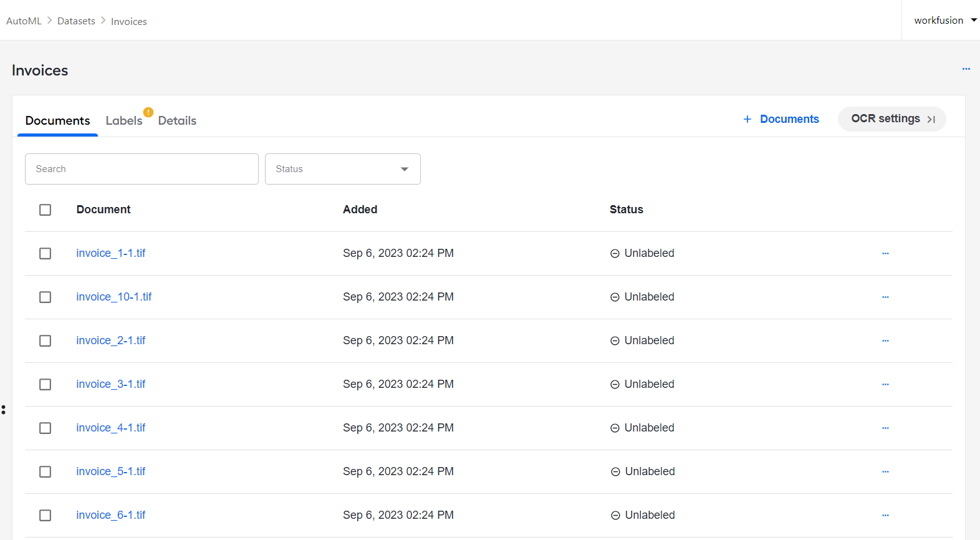Click the Unlabeled status icon for invoice_5-1.tif
This screenshot has height=540, width=980.
coord(615,472)
